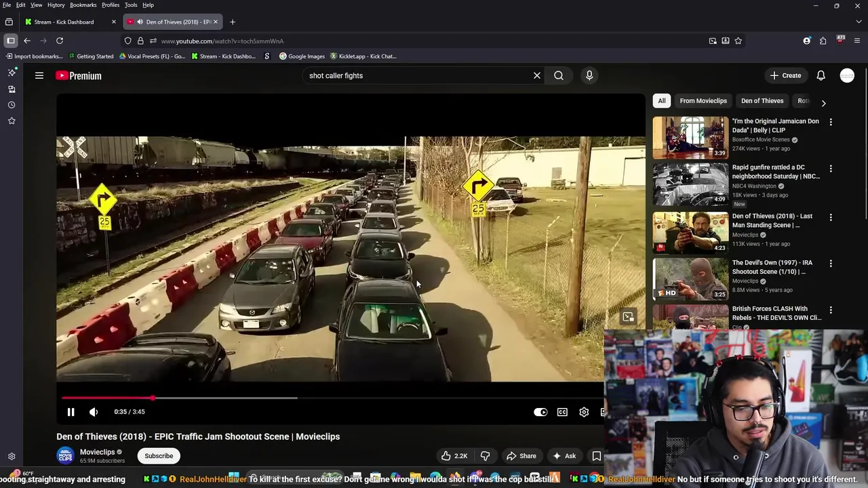This screenshot has height=488, width=868.
Task: Switch to the Stream - Kick Dashboard tab
Action: pyautogui.click(x=69, y=22)
